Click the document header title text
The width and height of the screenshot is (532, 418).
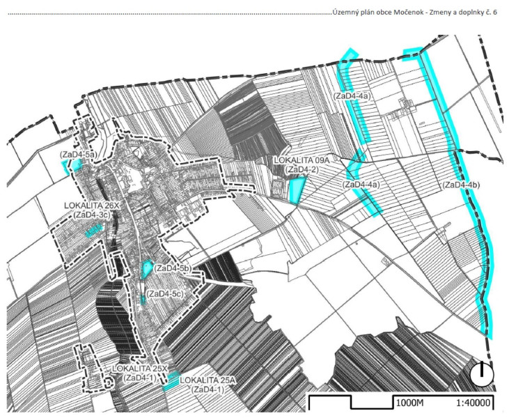click(x=415, y=13)
